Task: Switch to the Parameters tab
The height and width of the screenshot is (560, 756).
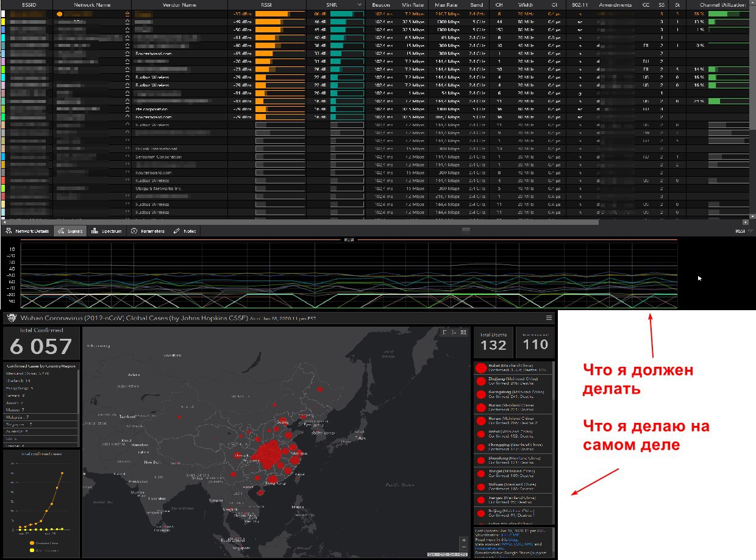Action: (148, 232)
